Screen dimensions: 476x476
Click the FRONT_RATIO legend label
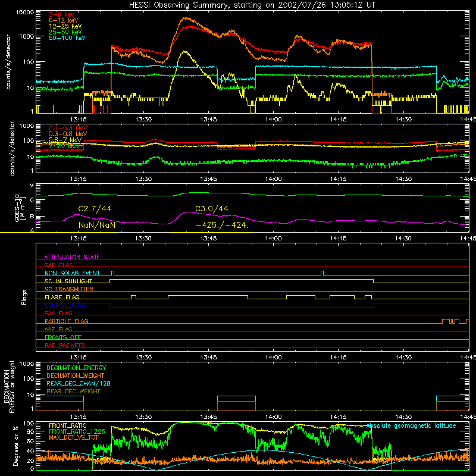coord(68,425)
